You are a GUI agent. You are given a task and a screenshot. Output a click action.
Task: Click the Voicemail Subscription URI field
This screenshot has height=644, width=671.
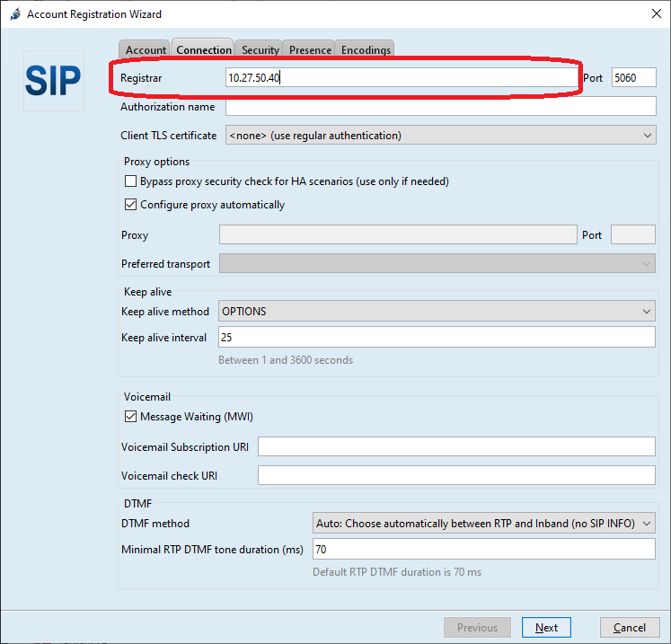(x=456, y=447)
